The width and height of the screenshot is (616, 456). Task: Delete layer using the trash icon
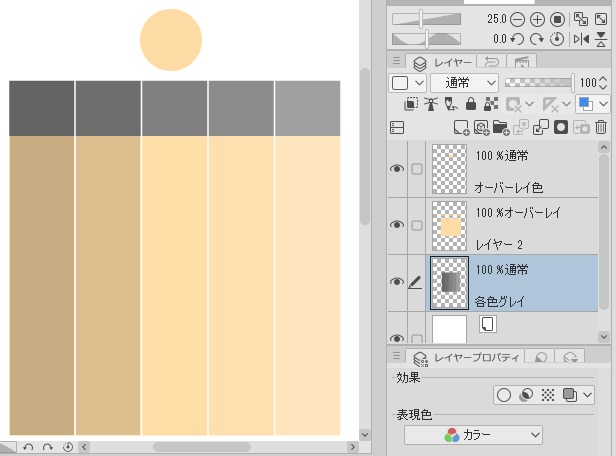[601, 127]
